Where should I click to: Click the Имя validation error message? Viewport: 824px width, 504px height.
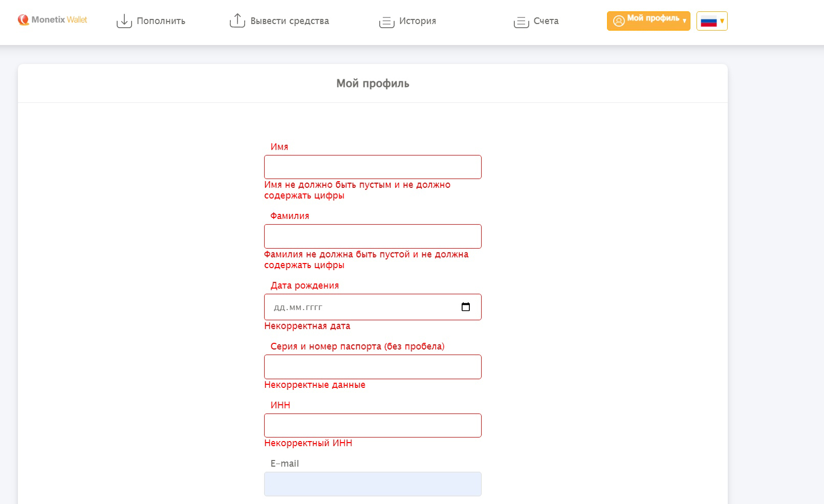coord(357,190)
